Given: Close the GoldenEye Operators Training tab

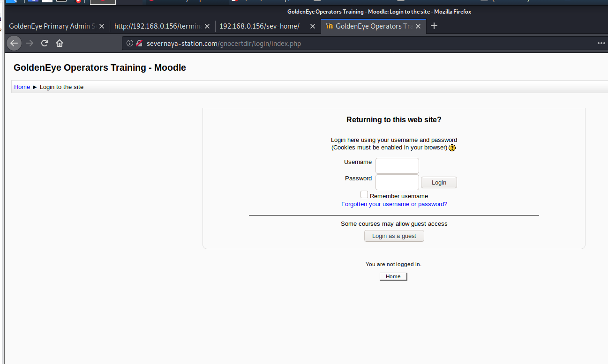Looking at the screenshot, I should click(418, 26).
